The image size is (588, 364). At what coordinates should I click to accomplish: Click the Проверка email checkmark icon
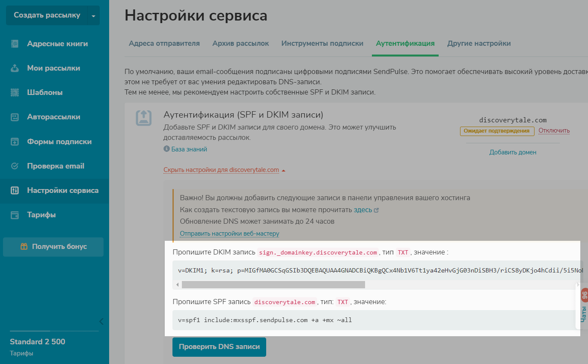15,166
